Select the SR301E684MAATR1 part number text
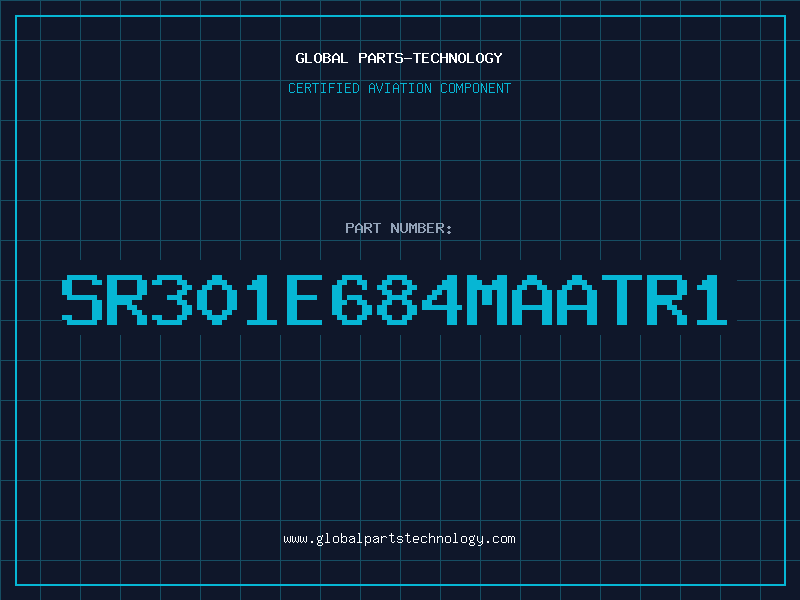The width and height of the screenshot is (800, 600). (394, 300)
